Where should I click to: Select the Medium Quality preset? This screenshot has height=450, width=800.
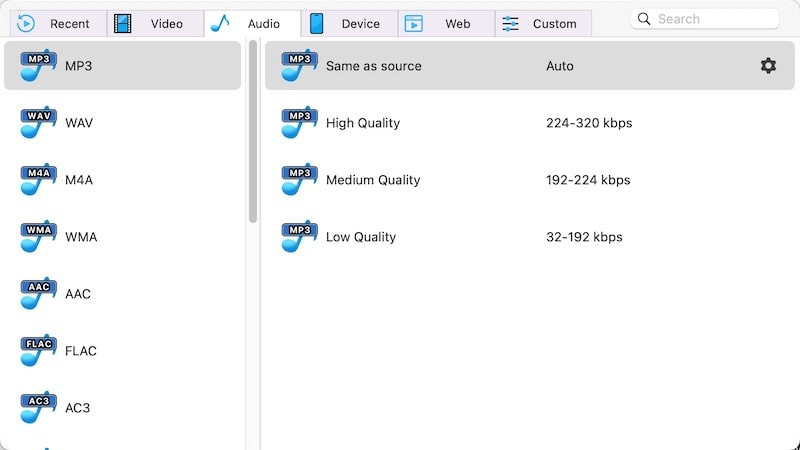[373, 180]
